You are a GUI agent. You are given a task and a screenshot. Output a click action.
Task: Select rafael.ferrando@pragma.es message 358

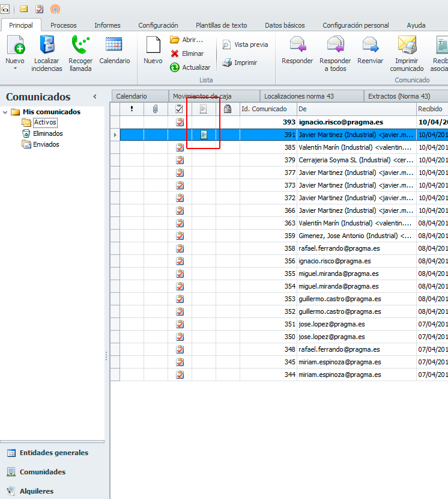coord(339,248)
